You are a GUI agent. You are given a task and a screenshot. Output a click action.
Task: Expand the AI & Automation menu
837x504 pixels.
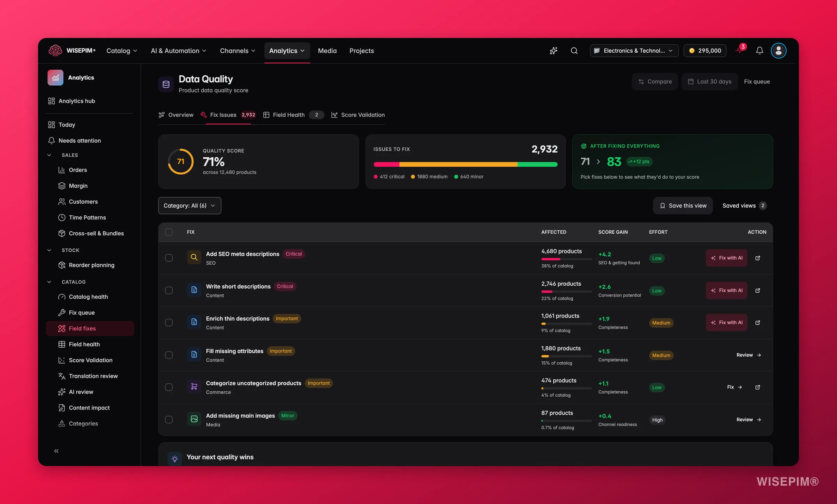179,51
